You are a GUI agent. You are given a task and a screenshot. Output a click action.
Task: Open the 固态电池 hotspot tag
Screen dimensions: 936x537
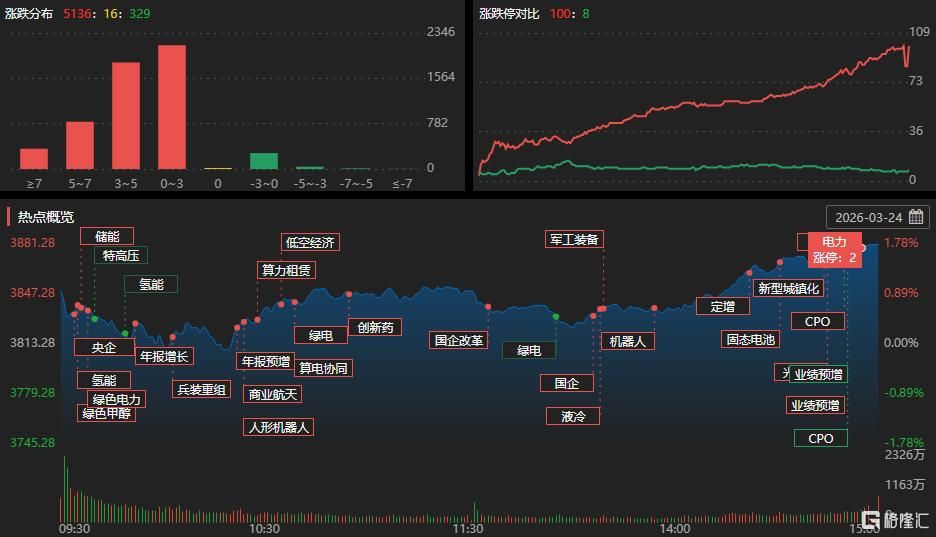pos(749,339)
